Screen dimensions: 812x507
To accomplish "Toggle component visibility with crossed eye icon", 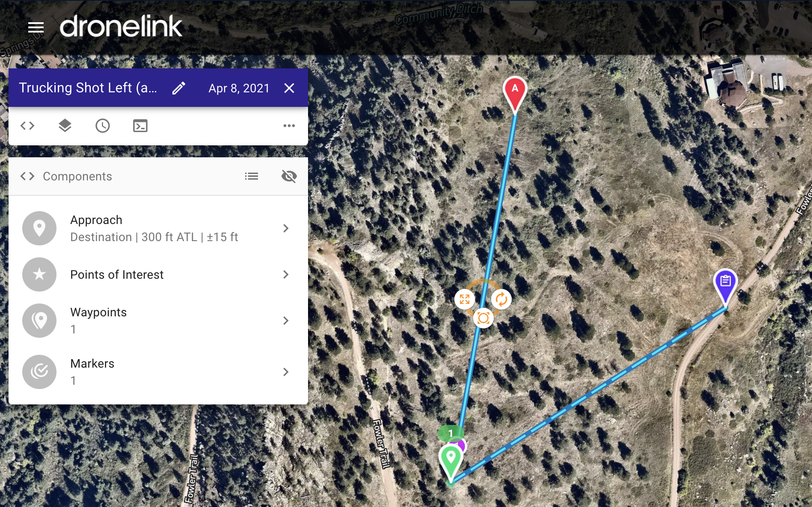I will (289, 176).
